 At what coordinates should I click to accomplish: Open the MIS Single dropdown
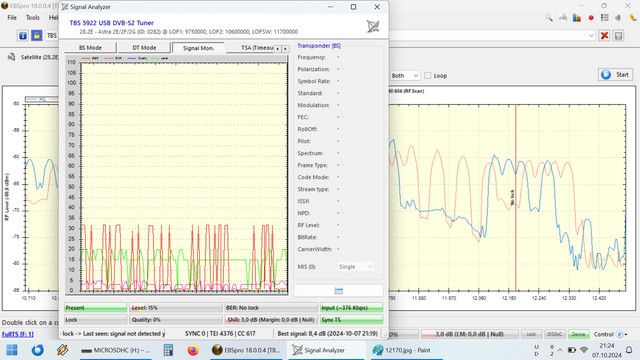[x=355, y=267]
